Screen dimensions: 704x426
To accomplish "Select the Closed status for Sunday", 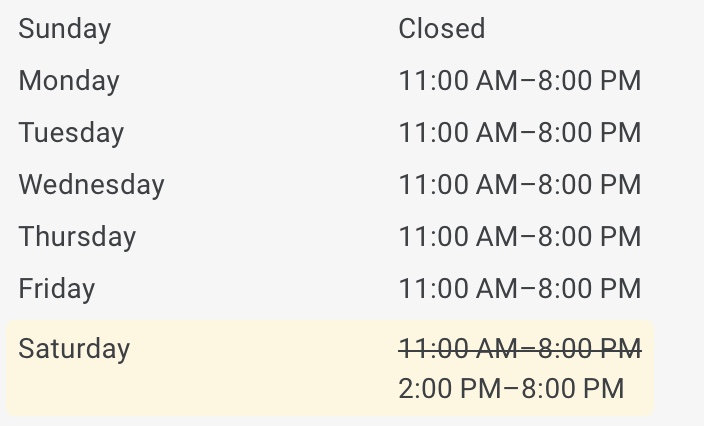I will point(442,28).
